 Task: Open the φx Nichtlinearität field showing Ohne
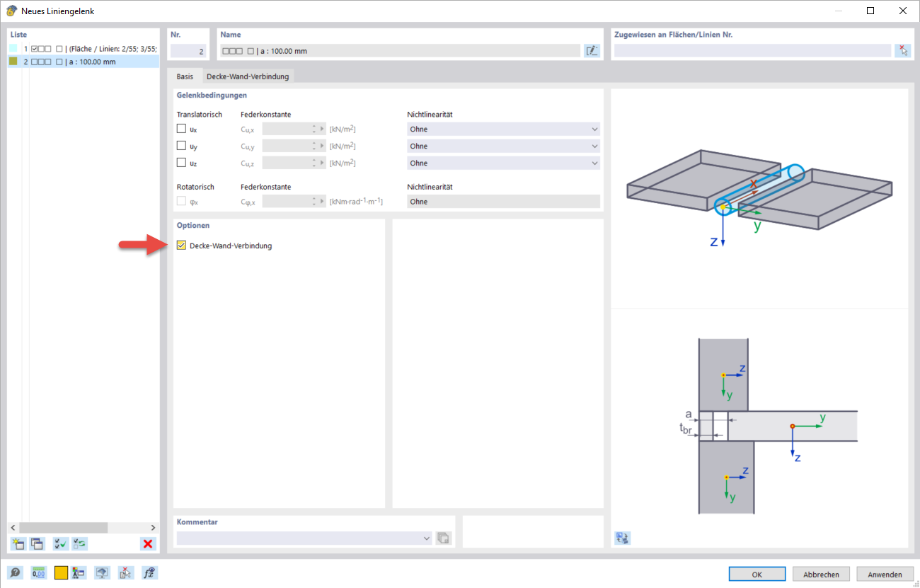pyautogui.click(x=503, y=202)
